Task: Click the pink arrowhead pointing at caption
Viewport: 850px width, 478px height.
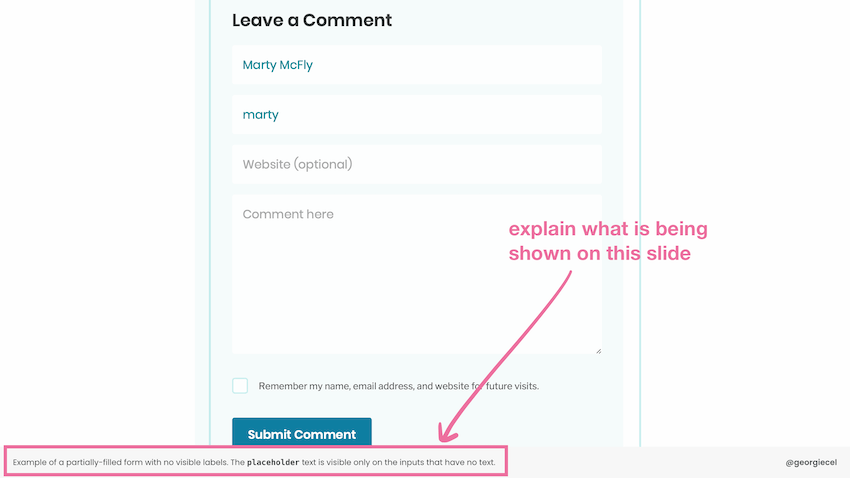Action: [447, 434]
